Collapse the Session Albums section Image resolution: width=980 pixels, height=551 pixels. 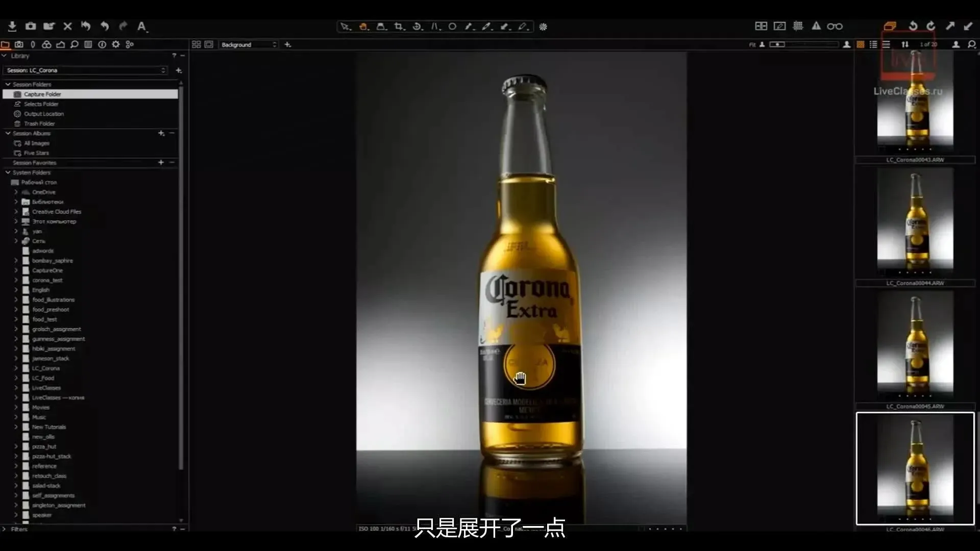tap(8, 133)
